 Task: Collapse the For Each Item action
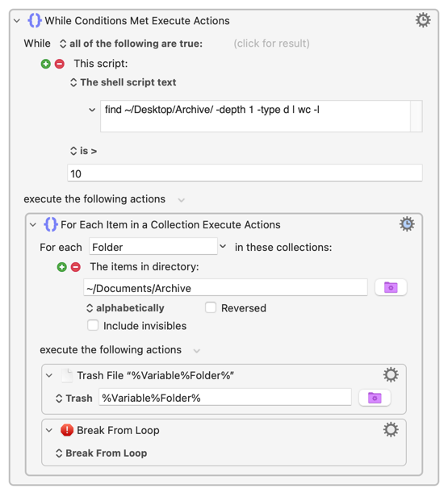coord(33,225)
